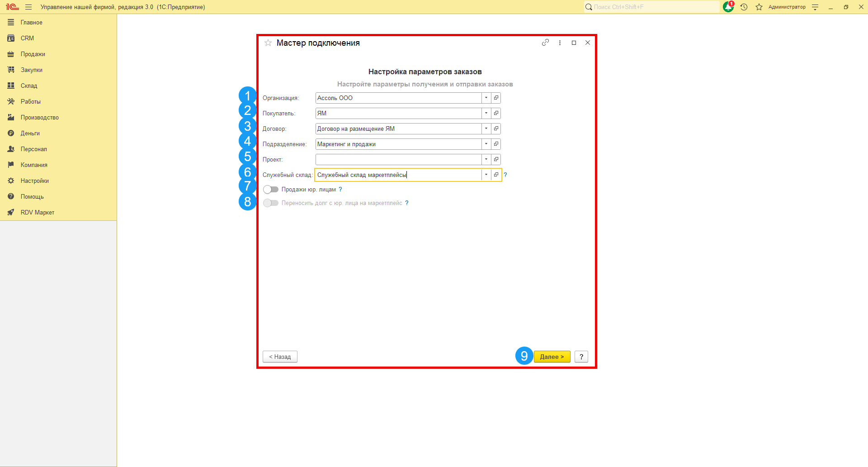Expand the Покупатель dropdown list

(486, 113)
